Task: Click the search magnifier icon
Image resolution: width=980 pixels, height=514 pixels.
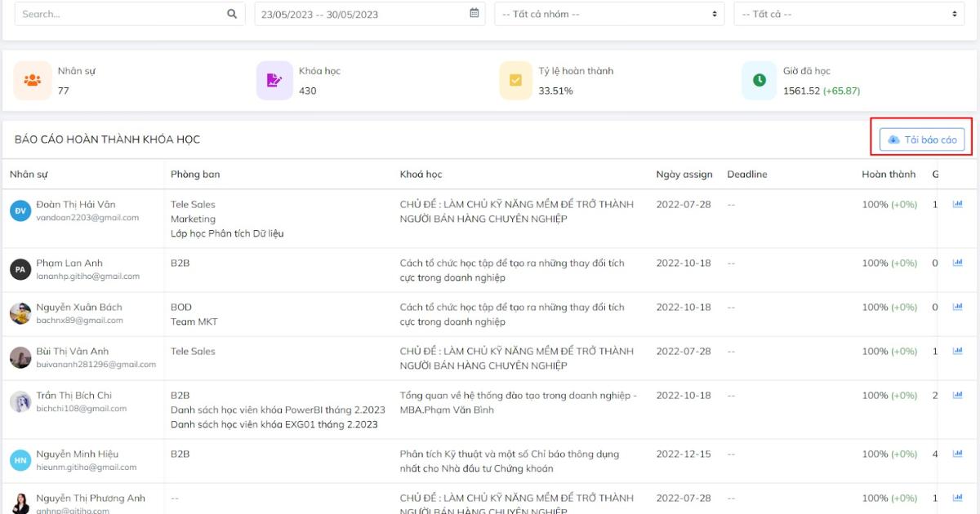Action: coord(232,14)
